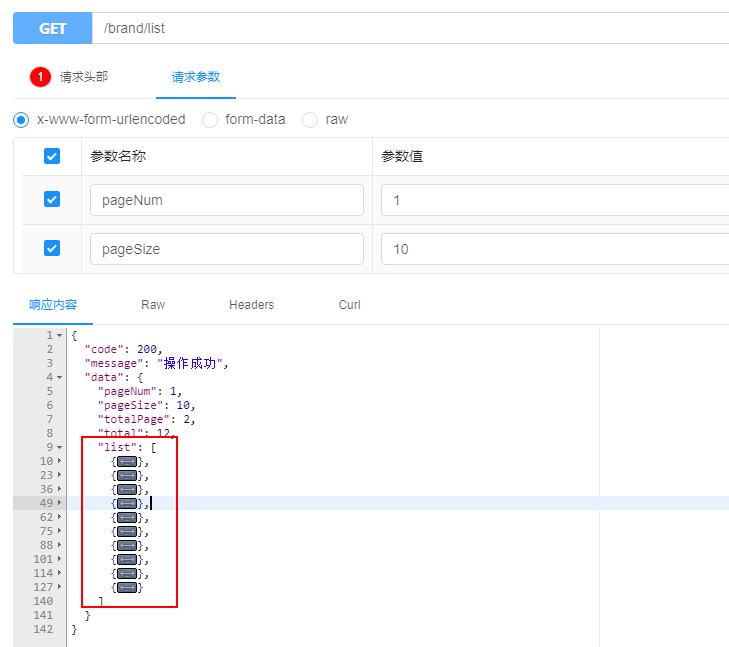The height and width of the screenshot is (647, 729).
Task: Click the red 1 badge on 请求头部
Action: coord(40,77)
